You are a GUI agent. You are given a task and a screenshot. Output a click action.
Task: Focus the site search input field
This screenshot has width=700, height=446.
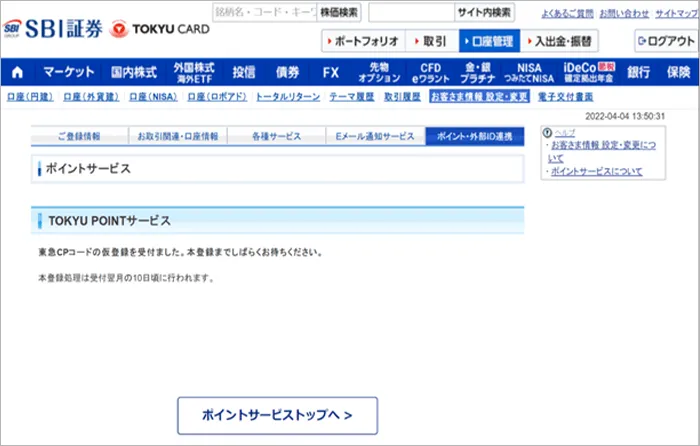[410, 13]
